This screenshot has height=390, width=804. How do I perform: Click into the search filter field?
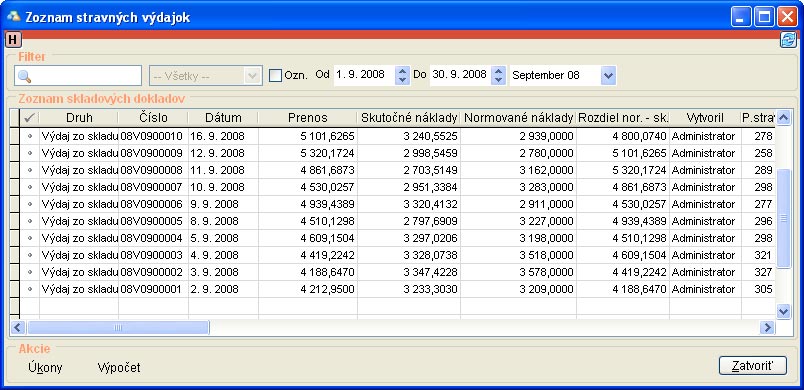tap(78, 75)
